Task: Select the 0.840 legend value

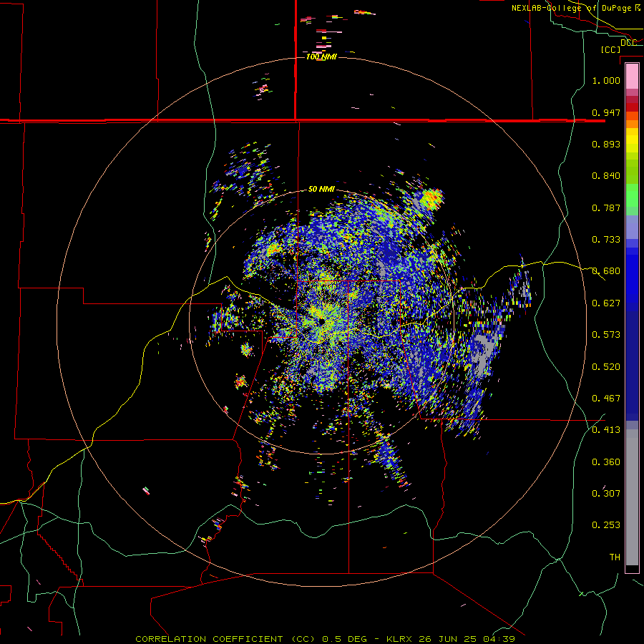Action: tap(606, 176)
